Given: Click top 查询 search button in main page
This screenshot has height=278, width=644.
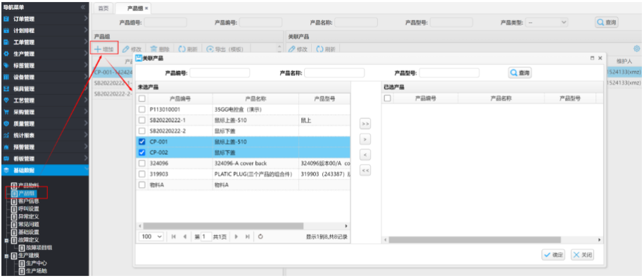Looking at the screenshot, I should click(607, 23).
